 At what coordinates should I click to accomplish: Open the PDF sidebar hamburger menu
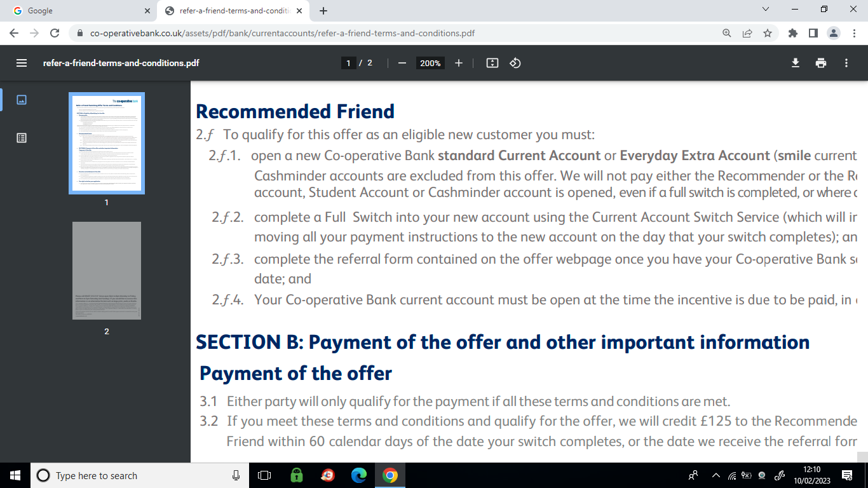pos(22,63)
